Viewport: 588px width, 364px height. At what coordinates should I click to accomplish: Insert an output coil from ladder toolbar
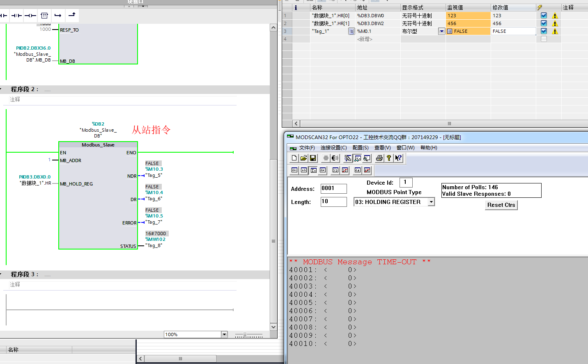pyautogui.click(x=30, y=16)
